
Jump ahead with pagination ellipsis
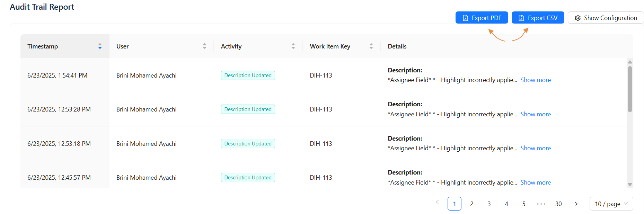(541, 204)
